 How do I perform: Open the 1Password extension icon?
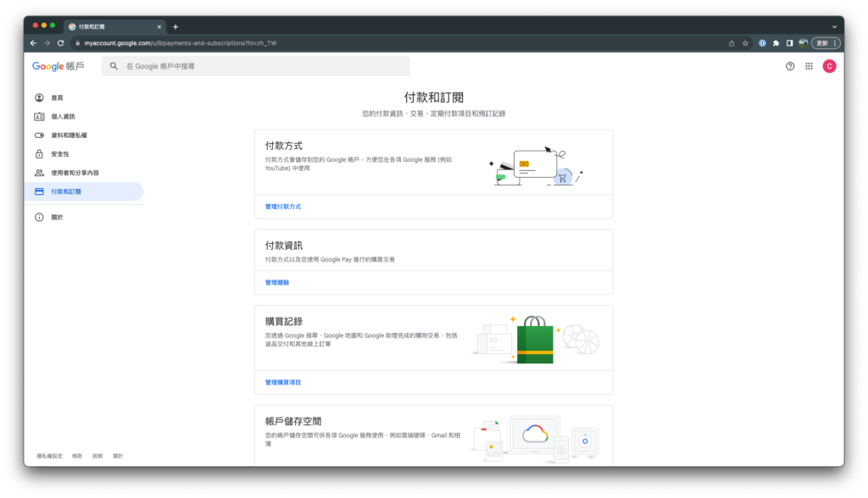click(762, 43)
